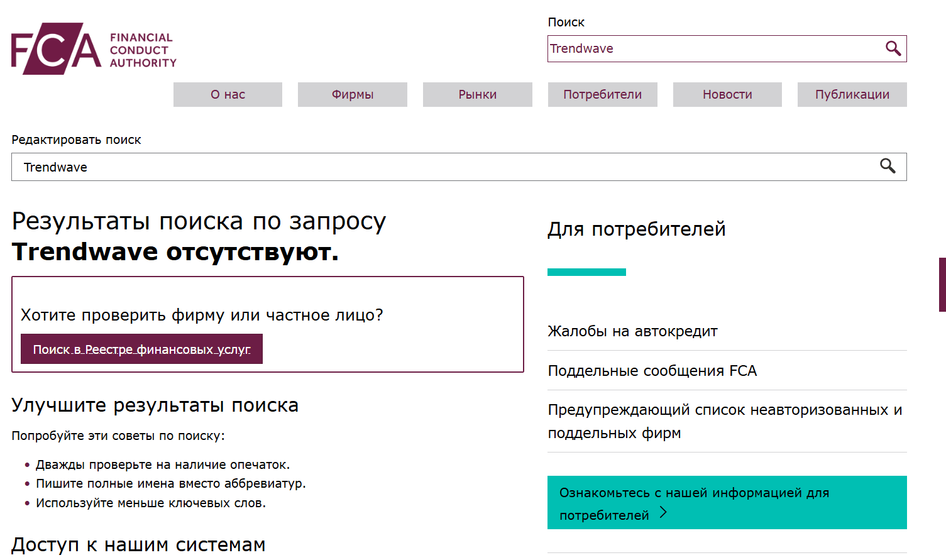Image resolution: width=946 pixels, height=560 pixels.
Task: Click the magnifier icon next to edit search field
Action: pyautogui.click(x=888, y=166)
